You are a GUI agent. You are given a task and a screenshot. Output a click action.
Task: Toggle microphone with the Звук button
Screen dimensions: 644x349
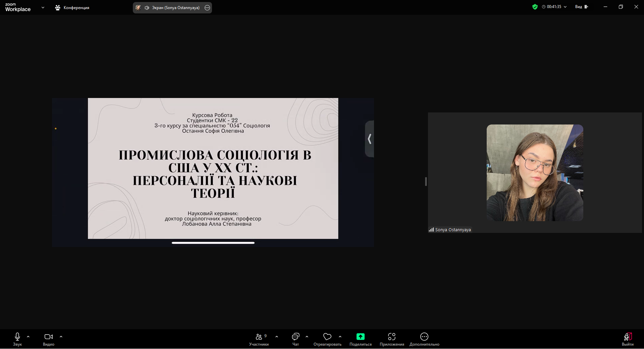(17, 339)
